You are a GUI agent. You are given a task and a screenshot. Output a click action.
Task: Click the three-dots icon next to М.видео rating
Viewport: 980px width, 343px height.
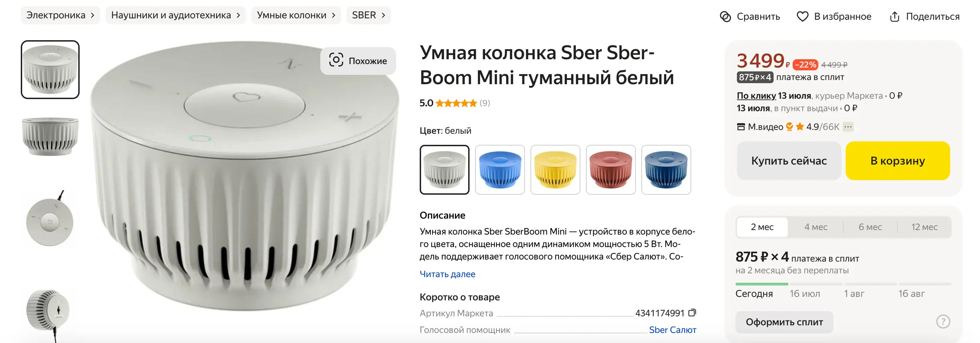pyautogui.click(x=848, y=127)
